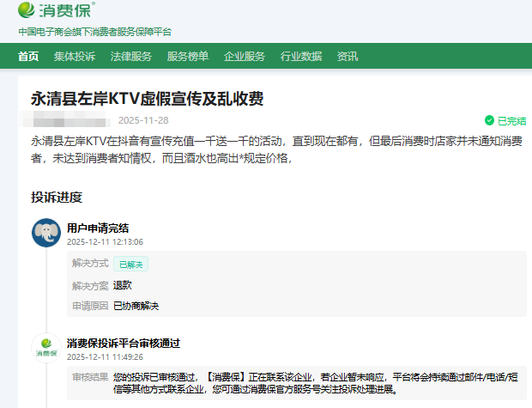Switch to the 行业数据 section
532x408 pixels.
pos(301,57)
